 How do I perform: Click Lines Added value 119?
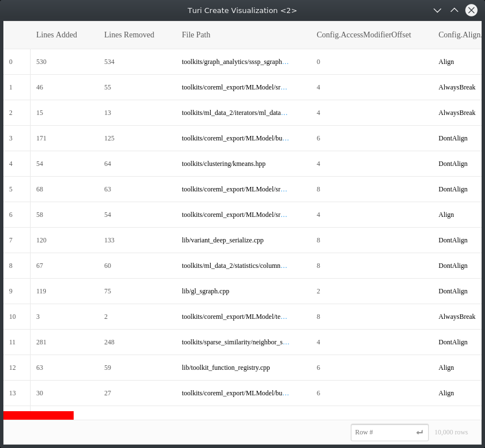(41, 291)
